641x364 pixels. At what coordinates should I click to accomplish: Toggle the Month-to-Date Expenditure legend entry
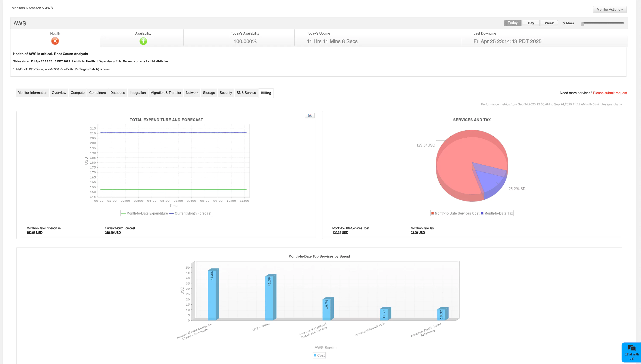147,213
